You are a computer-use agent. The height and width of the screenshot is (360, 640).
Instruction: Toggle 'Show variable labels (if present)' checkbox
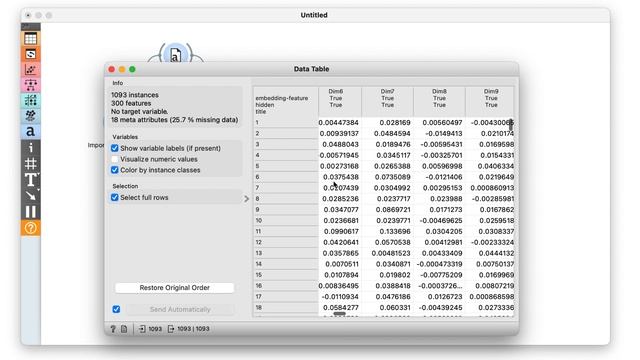tap(115, 148)
